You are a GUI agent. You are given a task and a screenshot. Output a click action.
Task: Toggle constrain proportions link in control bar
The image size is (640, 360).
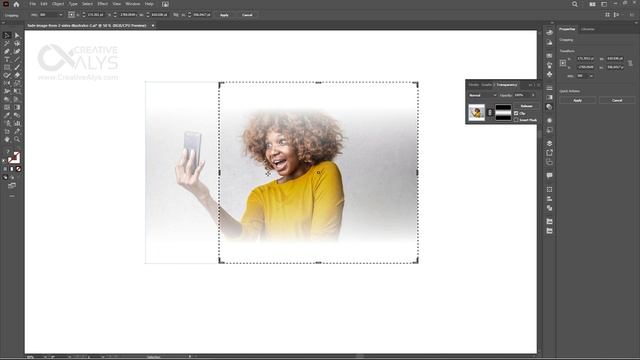[x=176, y=15]
